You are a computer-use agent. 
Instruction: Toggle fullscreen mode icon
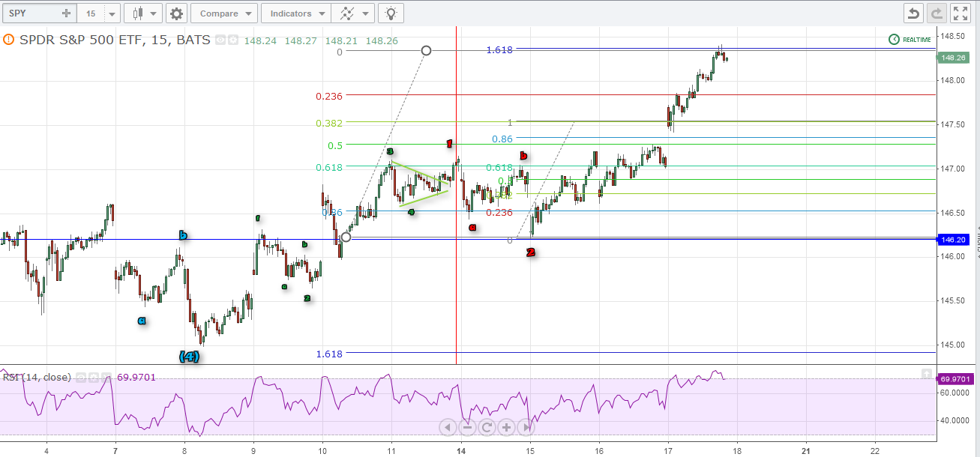(960, 13)
